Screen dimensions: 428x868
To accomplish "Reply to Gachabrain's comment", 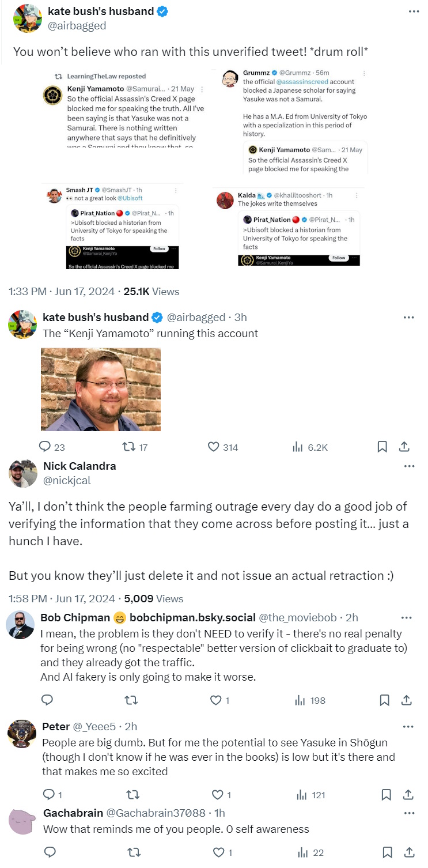I will click(50, 852).
